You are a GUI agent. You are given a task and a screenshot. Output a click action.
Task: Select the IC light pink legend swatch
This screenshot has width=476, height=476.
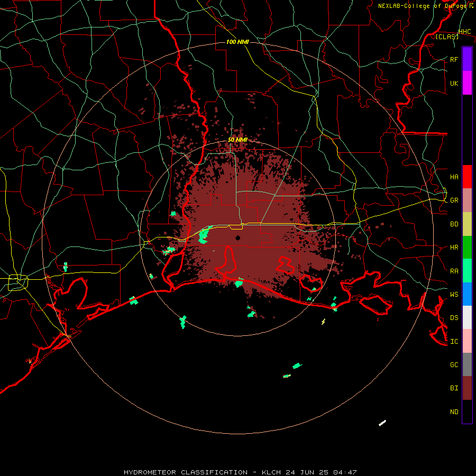click(467, 341)
